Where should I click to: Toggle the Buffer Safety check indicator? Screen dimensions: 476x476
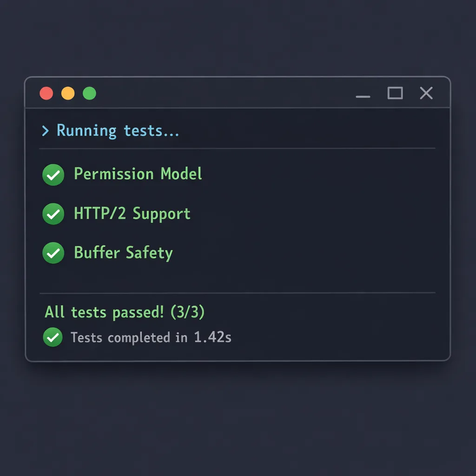(x=53, y=253)
